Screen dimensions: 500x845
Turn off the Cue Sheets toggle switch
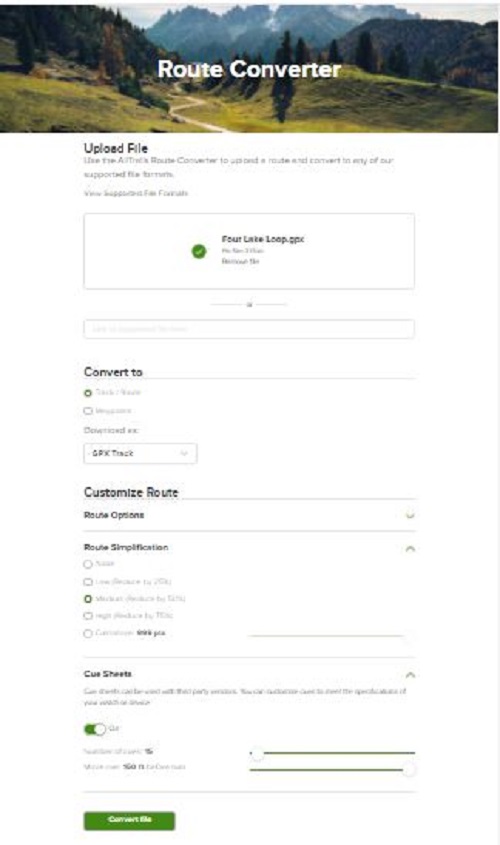(x=95, y=729)
